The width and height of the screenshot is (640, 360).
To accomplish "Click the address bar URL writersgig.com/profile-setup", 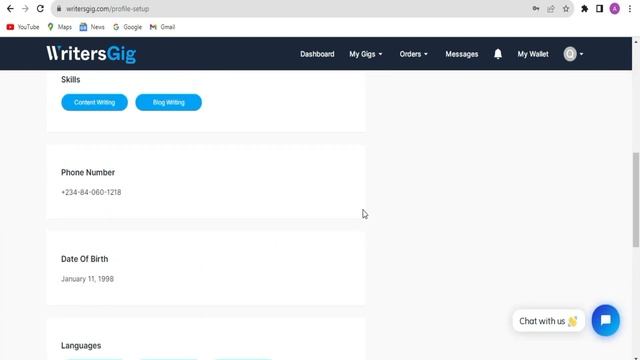I will (x=107, y=9).
